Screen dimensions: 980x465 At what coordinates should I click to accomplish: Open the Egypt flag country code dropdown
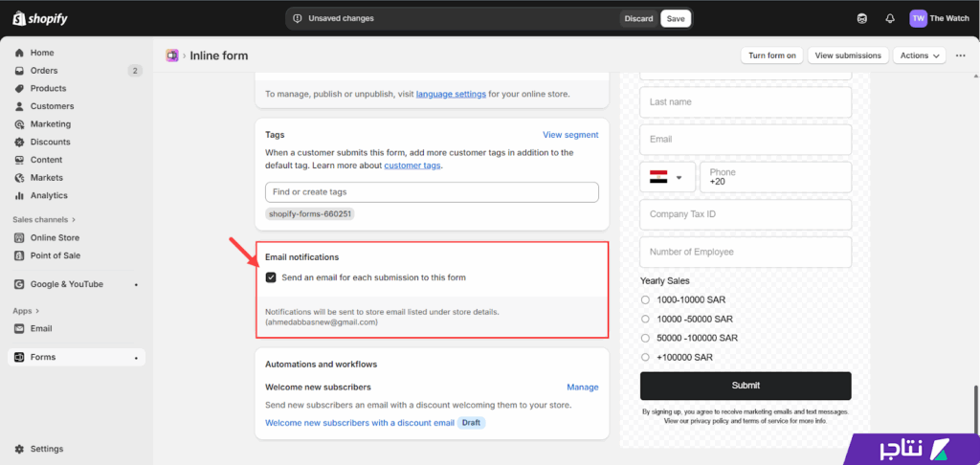point(667,177)
